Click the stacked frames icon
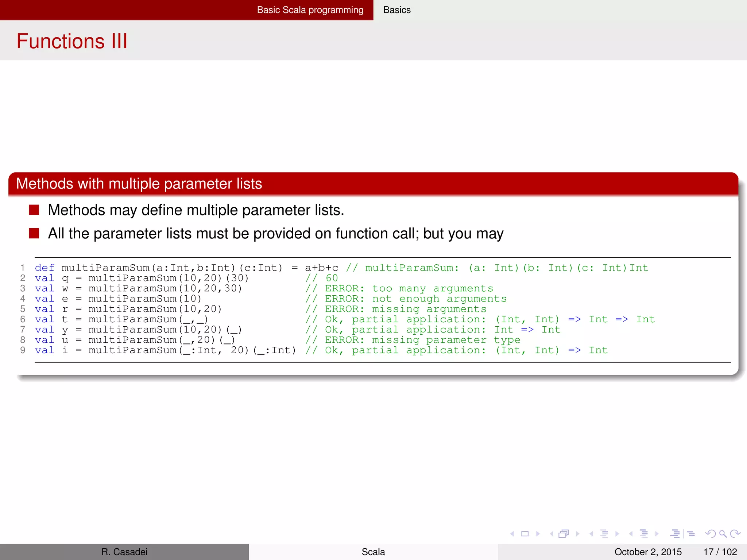This screenshot has width=747, height=560. [x=564, y=534]
